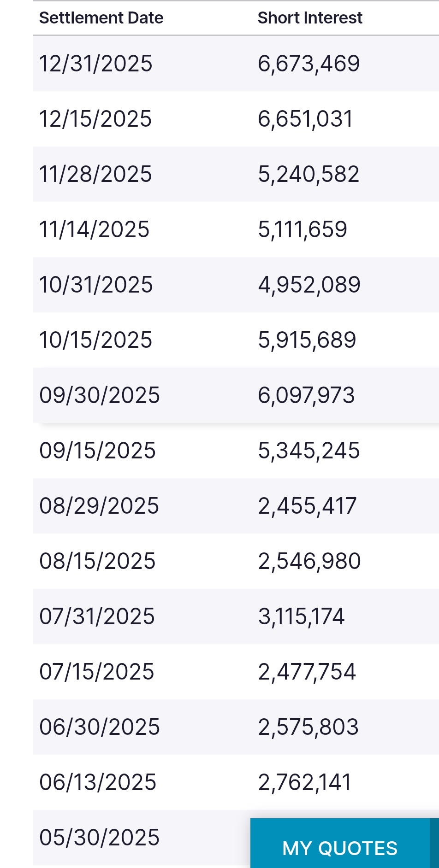Click the 08/29/2025 date row

[x=236, y=506]
